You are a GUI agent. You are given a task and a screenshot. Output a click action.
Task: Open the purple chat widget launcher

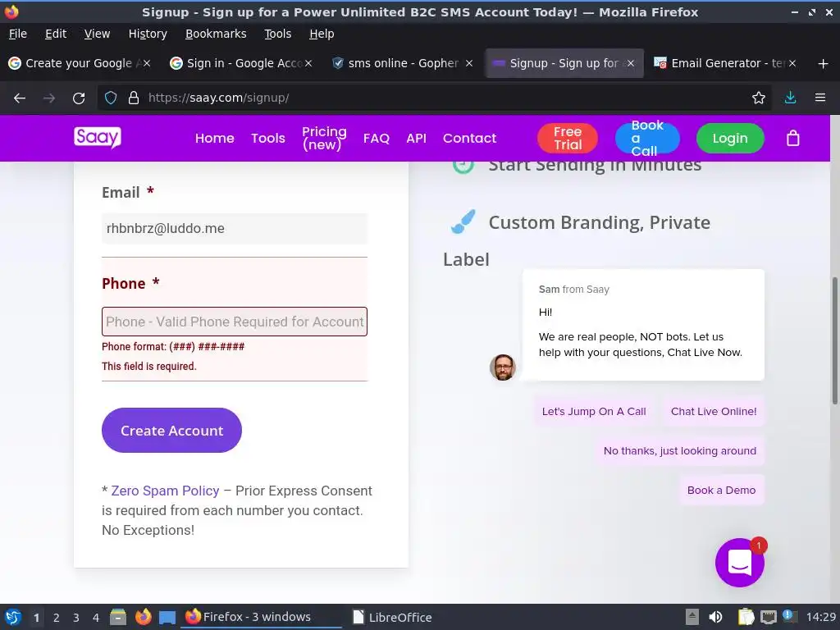739,563
